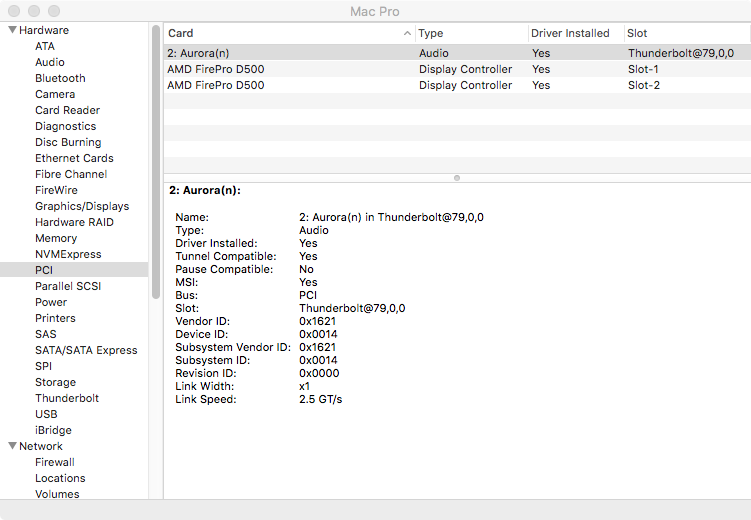Click the Hardware section header
The height and width of the screenshot is (520, 751).
click(44, 30)
